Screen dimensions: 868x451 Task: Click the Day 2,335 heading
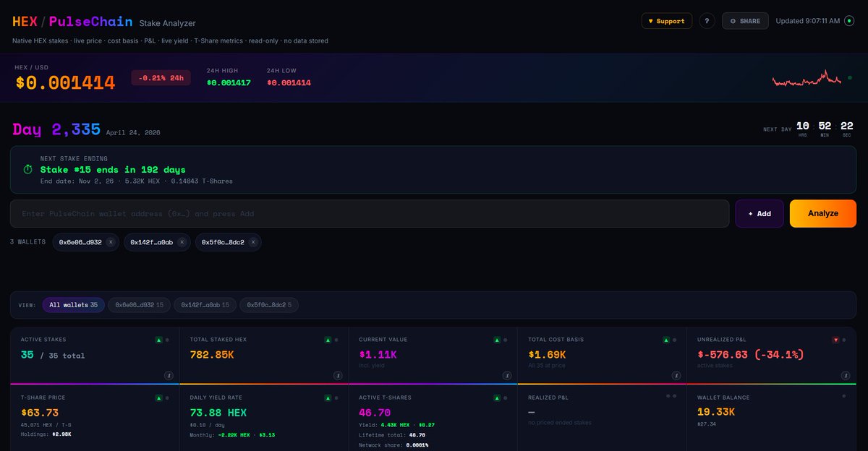[x=56, y=130]
